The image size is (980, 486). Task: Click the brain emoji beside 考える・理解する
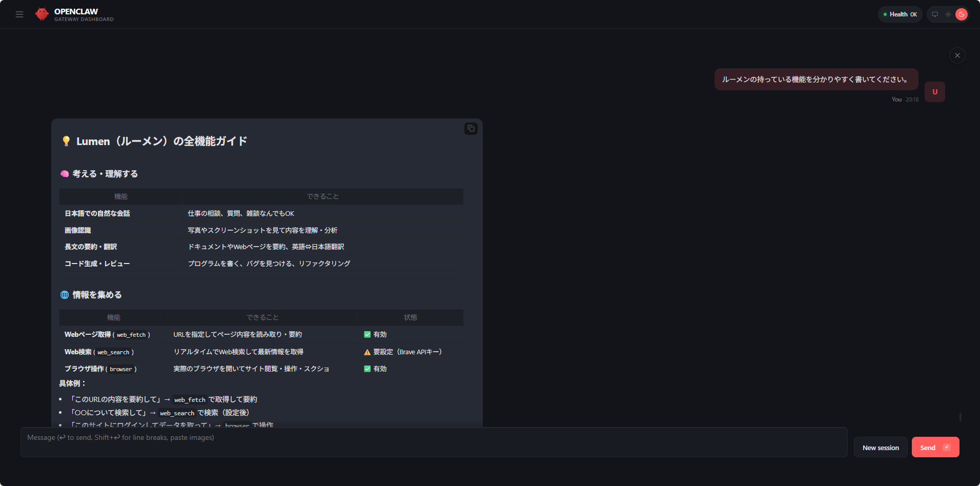[65, 174]
